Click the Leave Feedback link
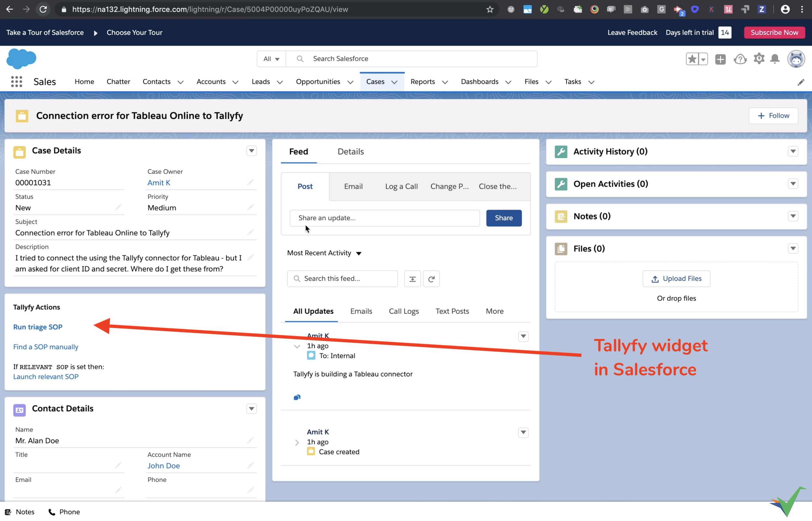The image size is (812, 521). [x=632, y=32]
